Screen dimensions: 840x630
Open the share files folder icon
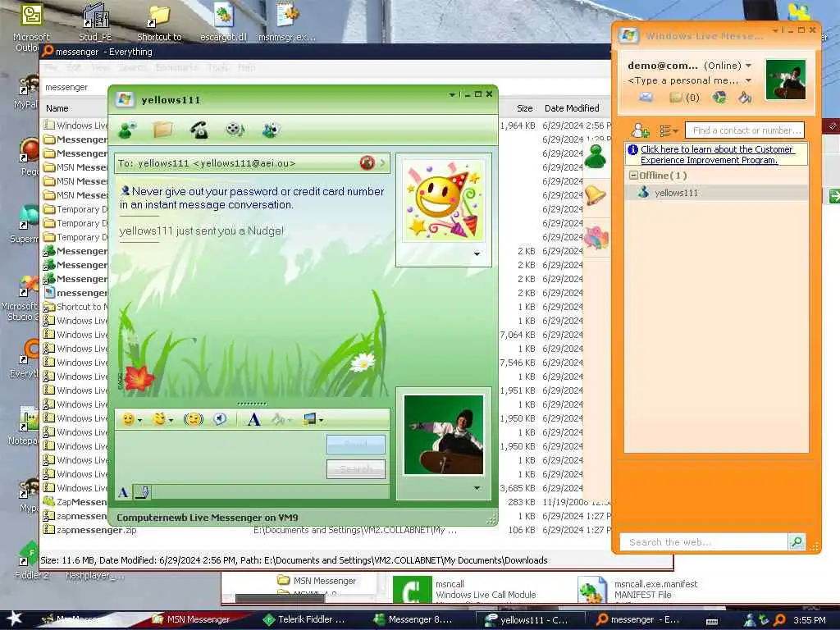[x=163, y=130]
